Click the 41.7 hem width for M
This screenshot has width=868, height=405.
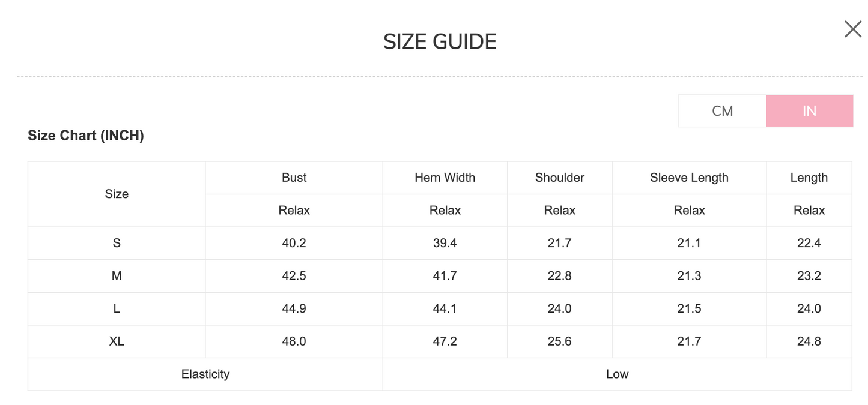click(445, 276)
